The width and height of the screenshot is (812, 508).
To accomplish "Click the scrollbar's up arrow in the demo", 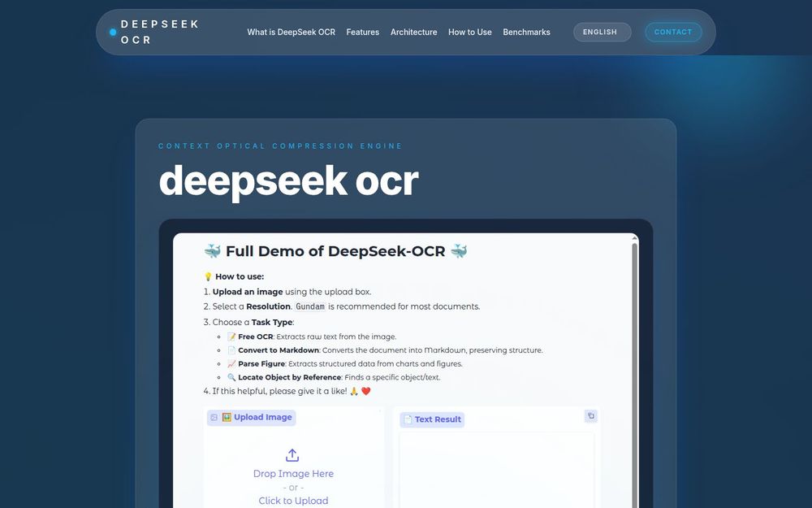I will [x=634, y=238].
